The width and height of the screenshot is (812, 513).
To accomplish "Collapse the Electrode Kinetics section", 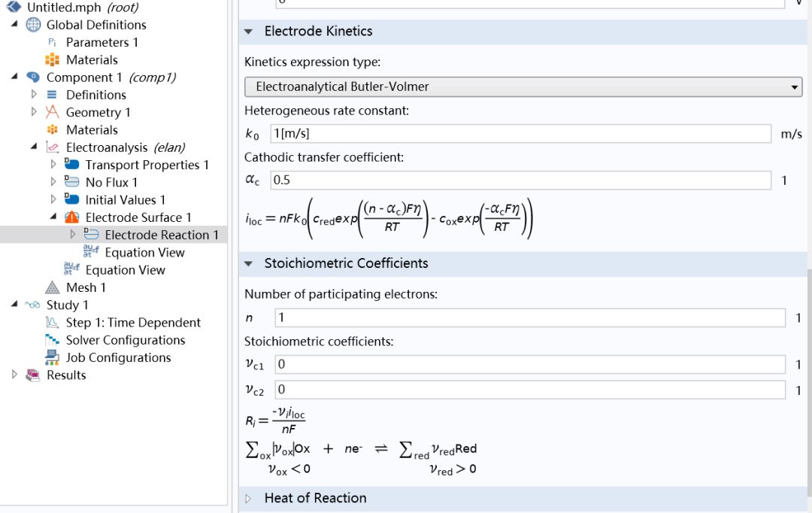I will point(249,32).
